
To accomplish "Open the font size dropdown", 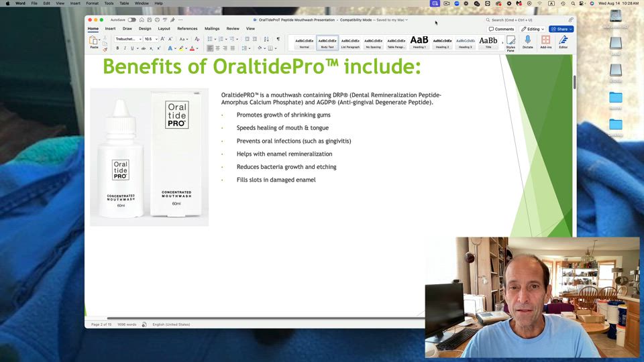I will click(x=156, y=40).
